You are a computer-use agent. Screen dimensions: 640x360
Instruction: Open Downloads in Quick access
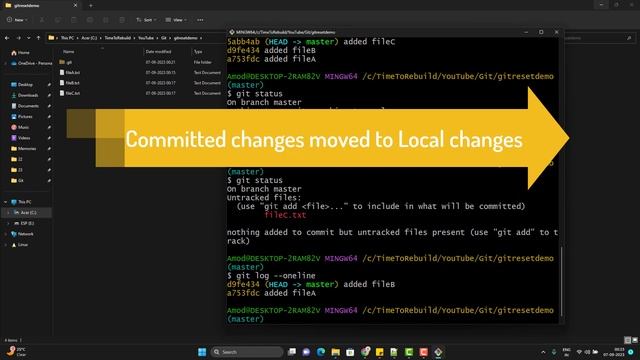click(x=24, y=95)
